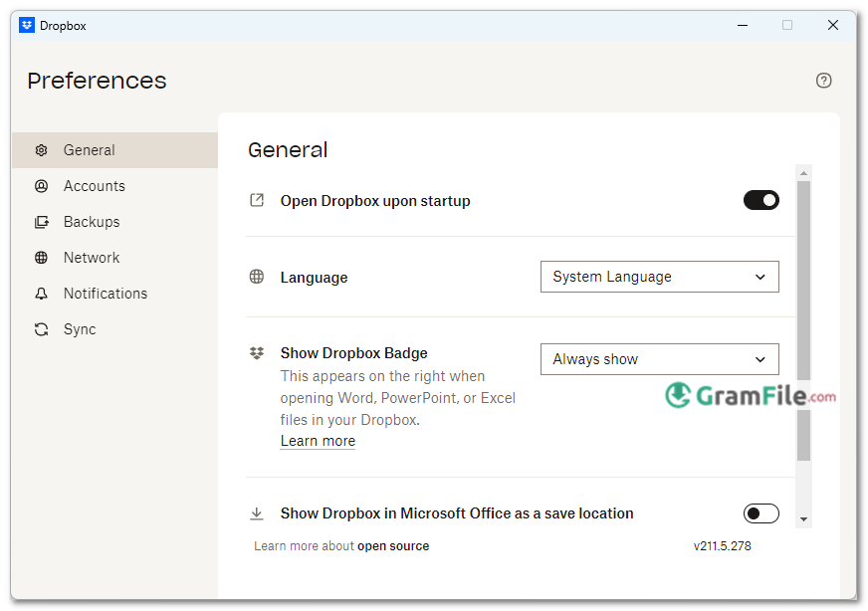Viewport: 868px width, 611px height.
Task: Click the globe icon next to Language
Action: point(256,277)
